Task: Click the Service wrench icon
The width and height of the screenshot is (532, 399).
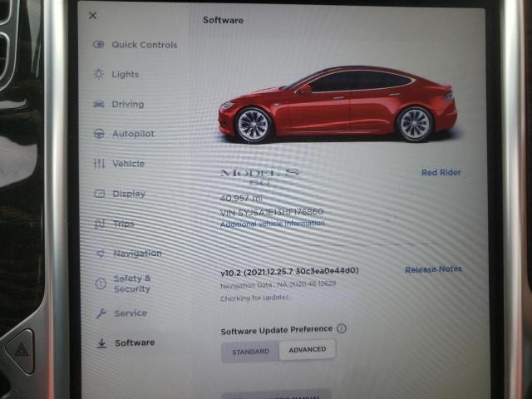Action: pos(101,313)
